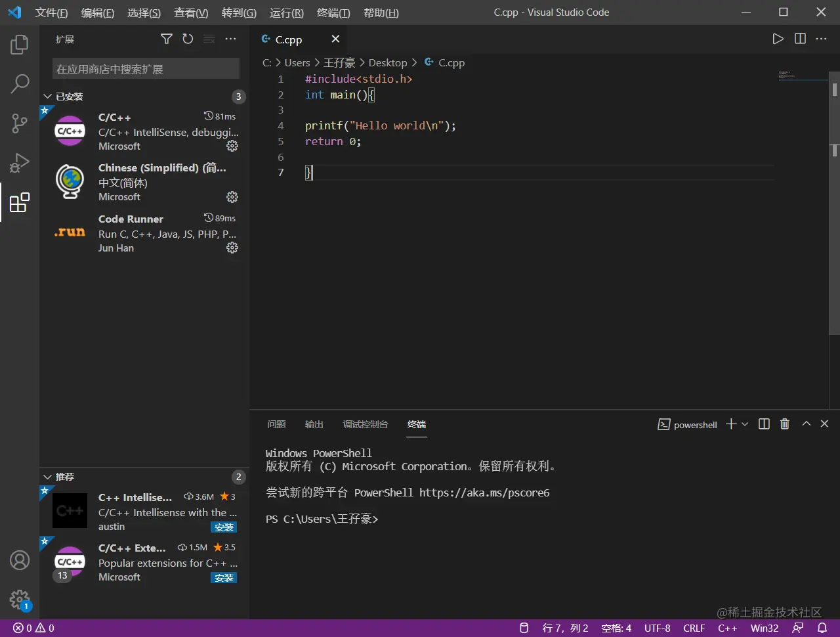
Task: Open the 运行(R) menu
Action: click(287, 12)
